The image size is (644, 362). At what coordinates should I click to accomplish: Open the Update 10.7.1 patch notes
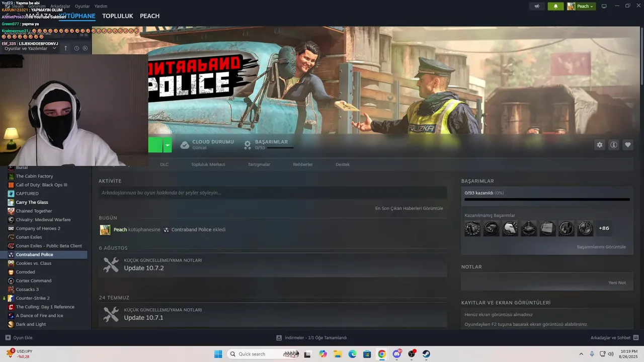[273, 314]
